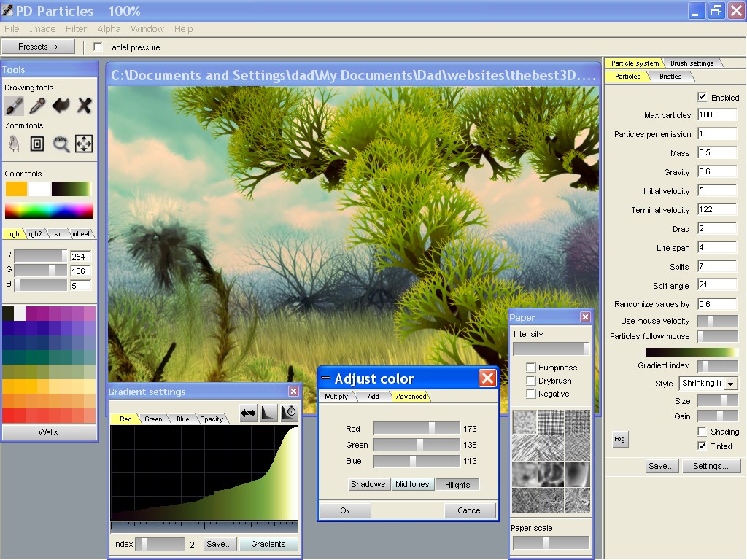Select the hand pan zoom tool
This screenshot has height=560, width=747.
[15, 144]
